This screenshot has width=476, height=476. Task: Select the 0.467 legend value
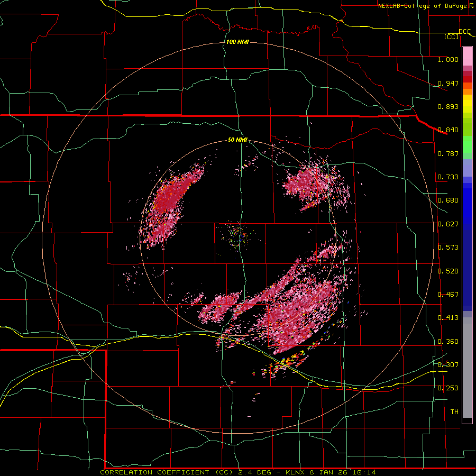(x=448, y=295)
